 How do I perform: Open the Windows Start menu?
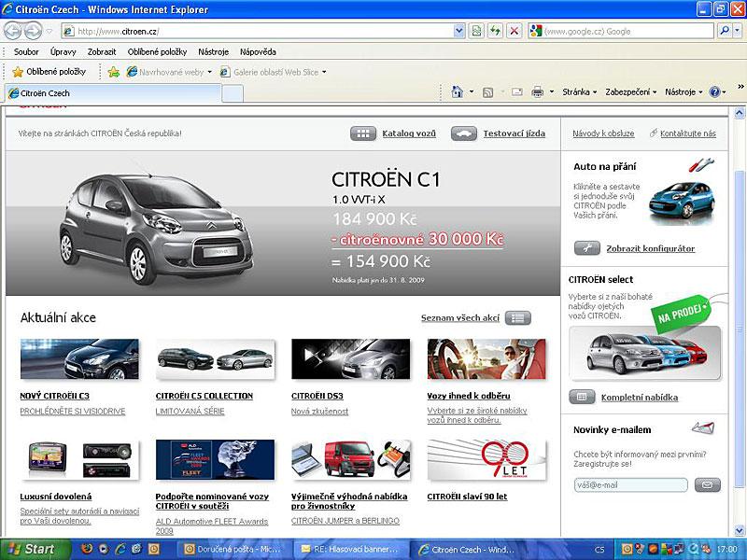[x=35, y=549]
